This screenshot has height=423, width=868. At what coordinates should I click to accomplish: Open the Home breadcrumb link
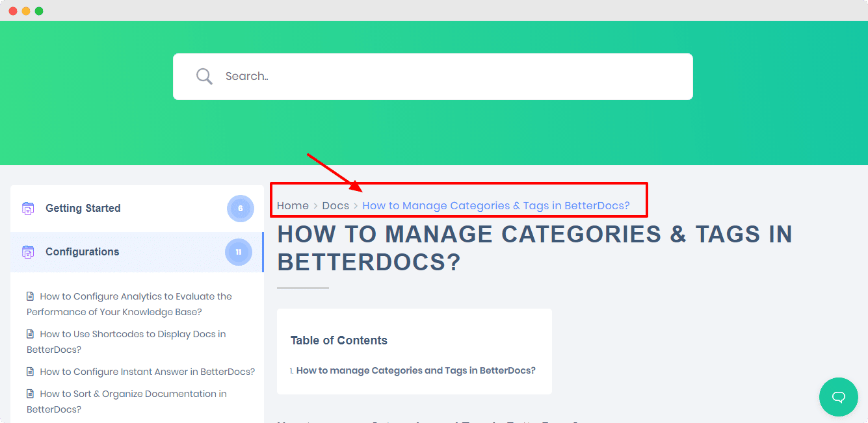click(x=293, y=205)
